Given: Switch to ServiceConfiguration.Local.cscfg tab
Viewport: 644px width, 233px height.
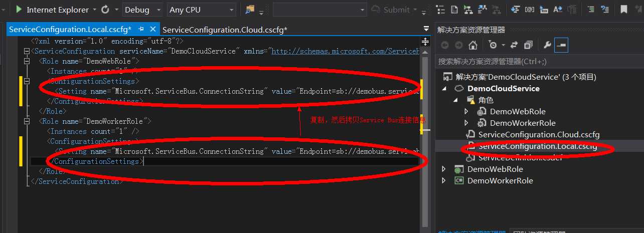Looking at the screenshot, I should click(70, 30).
